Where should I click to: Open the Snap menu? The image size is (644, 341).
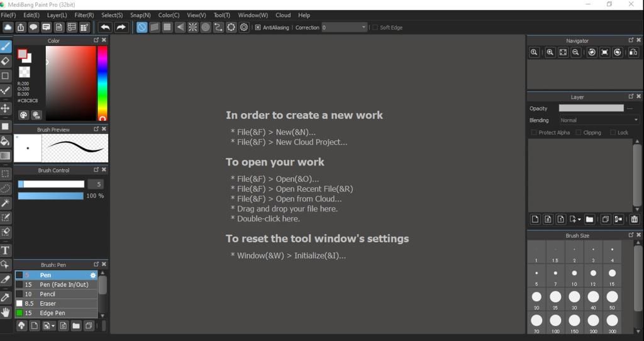click(140, 15)
